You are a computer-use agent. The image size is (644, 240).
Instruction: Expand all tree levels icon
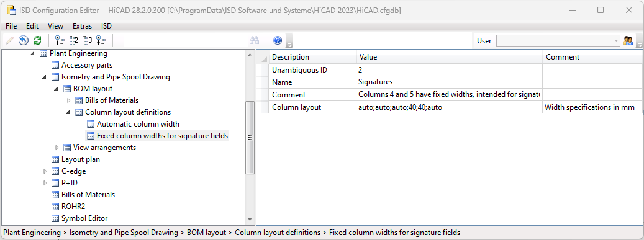[x=101, y=40]
